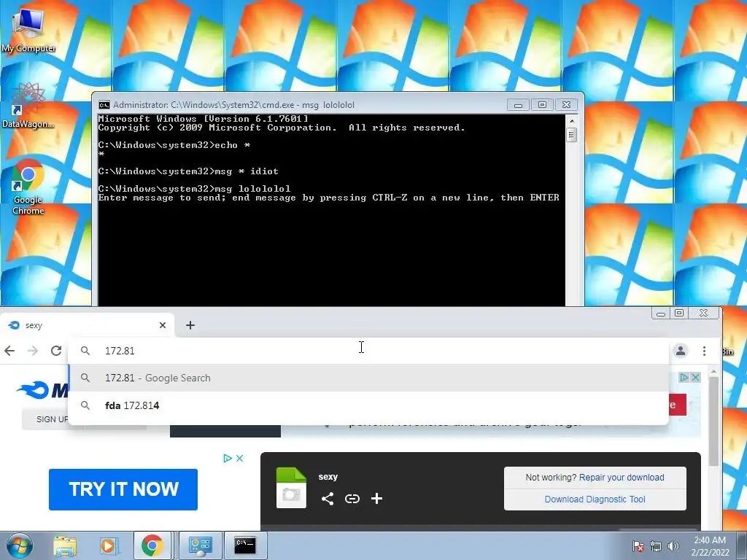Go forward in Chrome
747x560 pixels.
point(32,351)
